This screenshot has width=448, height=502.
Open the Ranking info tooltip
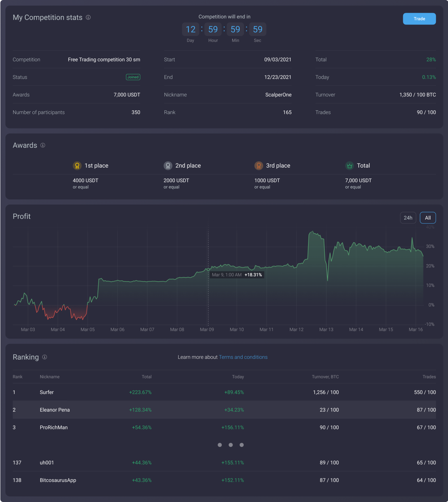tap(45, 357)
